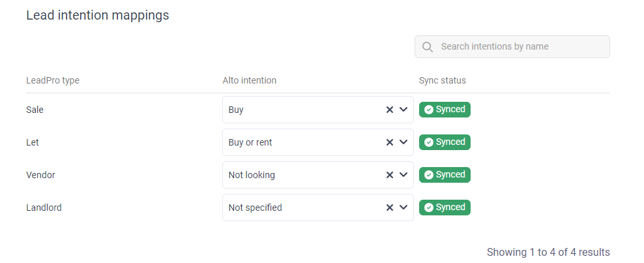Open the Landlord intention dropdown chevron
This screenshot has width=644, height=263.
[403, 208]
